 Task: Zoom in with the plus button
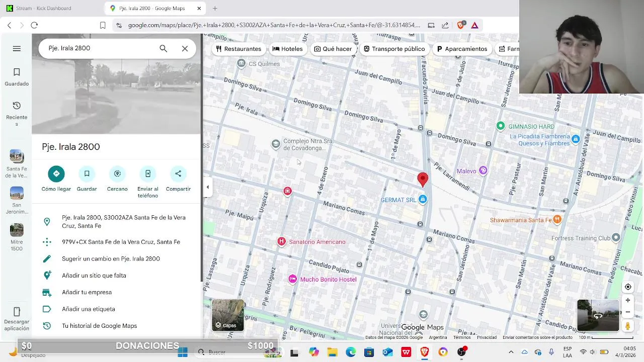point(628,300)
